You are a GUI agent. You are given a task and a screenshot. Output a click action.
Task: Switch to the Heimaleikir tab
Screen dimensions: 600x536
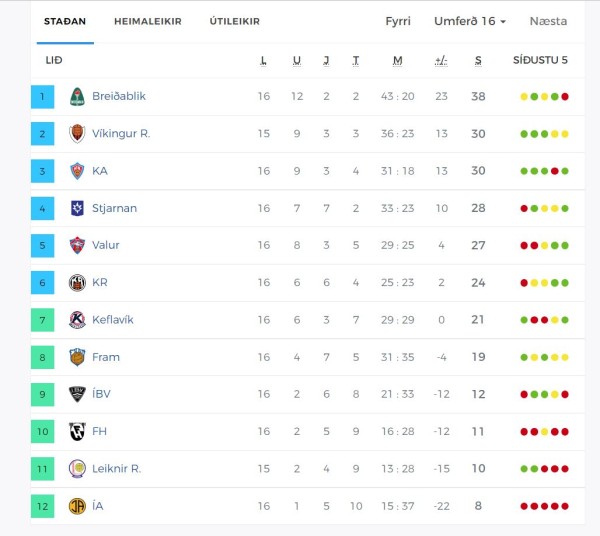point(148,21)
